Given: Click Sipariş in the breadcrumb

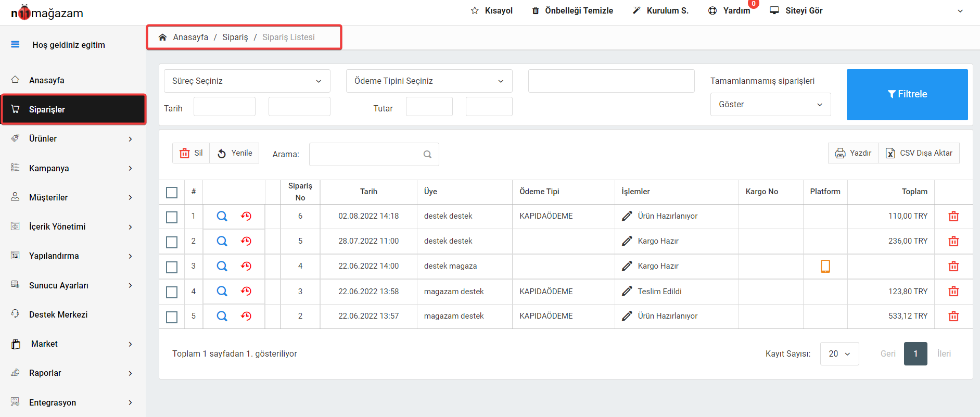Looking at the screenshot, I should click(235, 37).
